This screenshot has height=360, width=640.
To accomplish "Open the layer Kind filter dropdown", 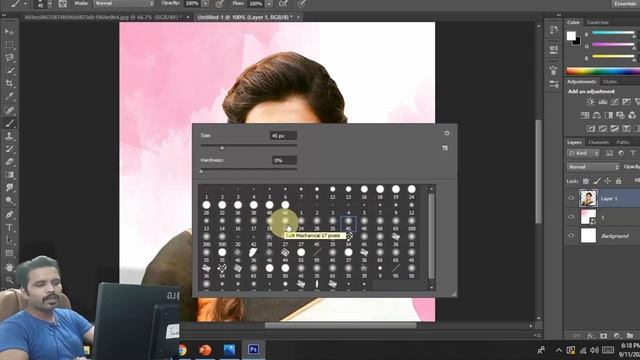I will pos(583,153).
